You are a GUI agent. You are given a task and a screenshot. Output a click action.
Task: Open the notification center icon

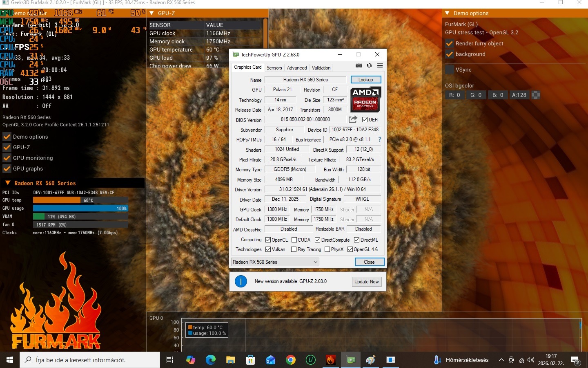[x=576, y=360]
